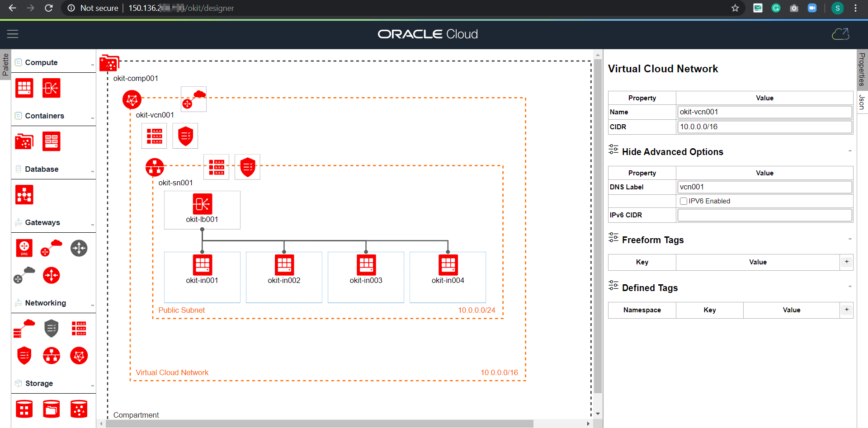This screenshot has width=868, height=428.
Task: Add a new Defined Tag row
Action: tap(846, 310)
